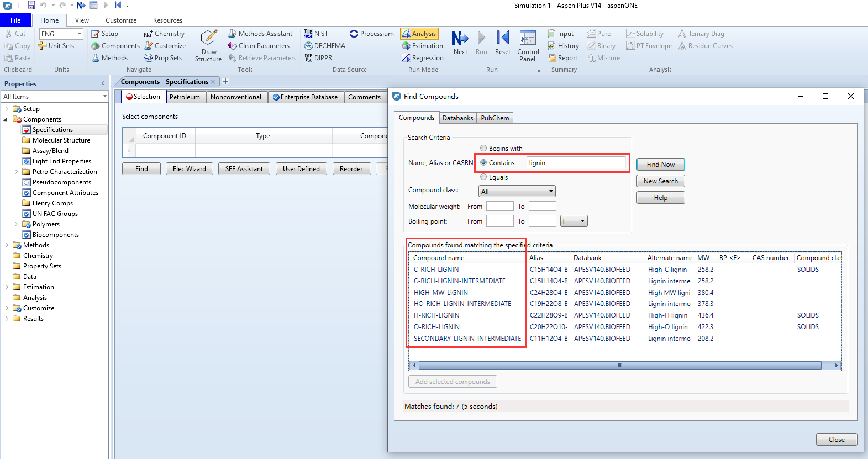Select the 'Contains' radio button
The image size is (868, 459).
[x=483, y=162]
